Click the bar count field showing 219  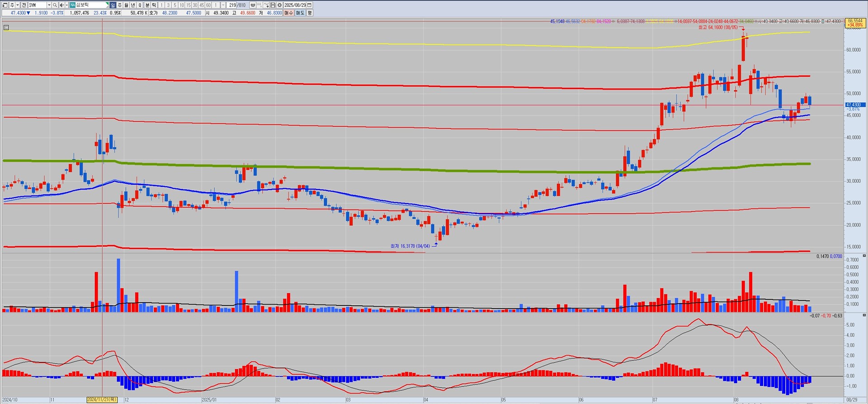[232, 5]
